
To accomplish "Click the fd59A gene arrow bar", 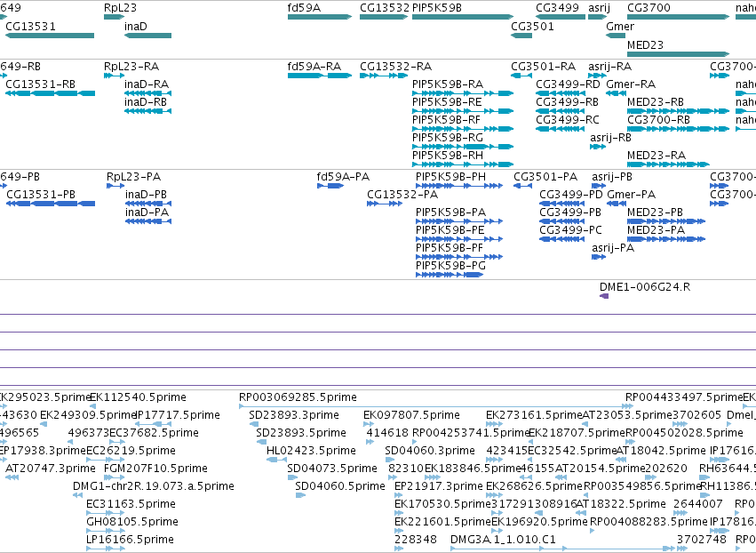I will [x=320, y=17].
